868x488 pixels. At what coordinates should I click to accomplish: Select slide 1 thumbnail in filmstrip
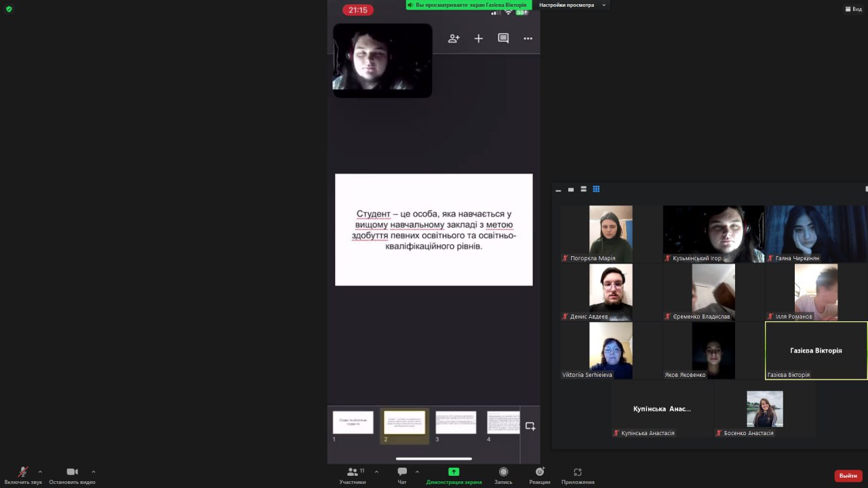click(x=353, y=422)
